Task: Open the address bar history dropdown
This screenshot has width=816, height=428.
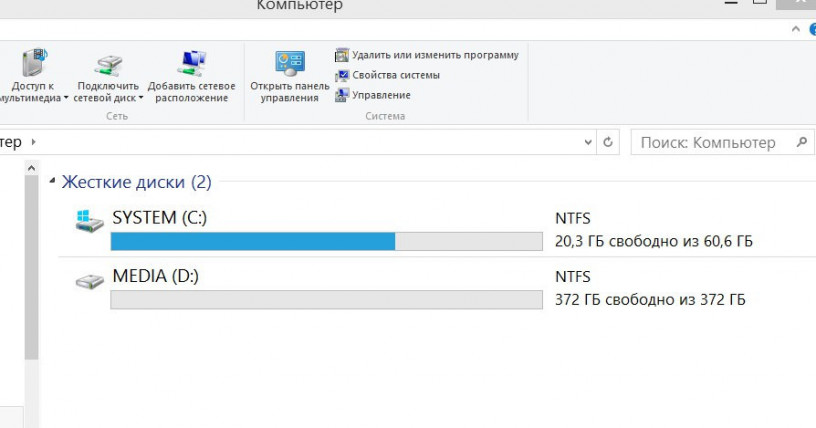Action: click(x=588, y=142)
